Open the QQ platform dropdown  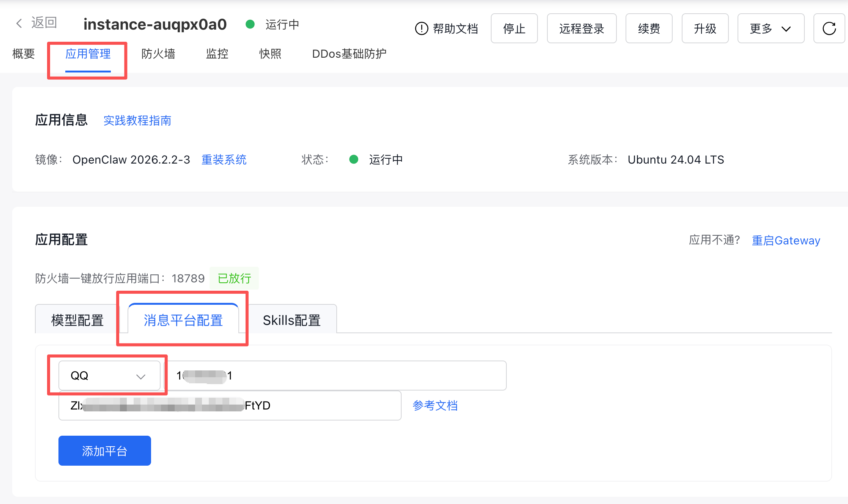coord(109,376)
